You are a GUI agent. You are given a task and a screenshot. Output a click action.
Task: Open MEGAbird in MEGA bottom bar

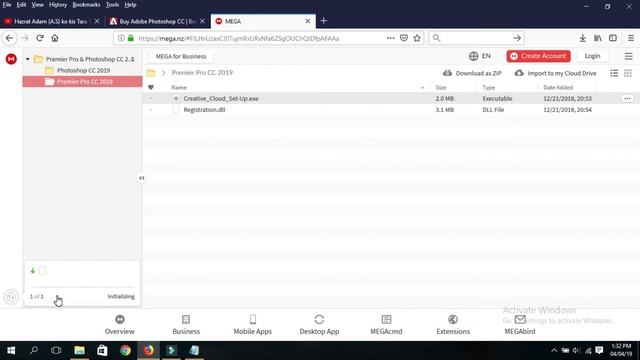[520, 325]
